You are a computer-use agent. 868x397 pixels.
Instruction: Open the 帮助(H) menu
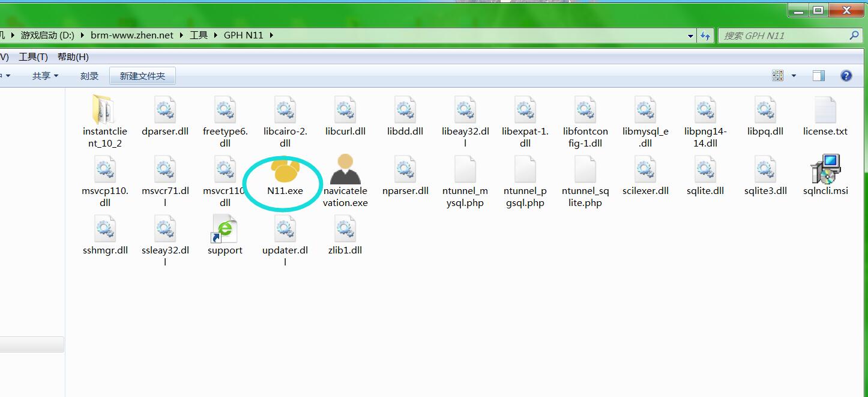click(73, 56)
